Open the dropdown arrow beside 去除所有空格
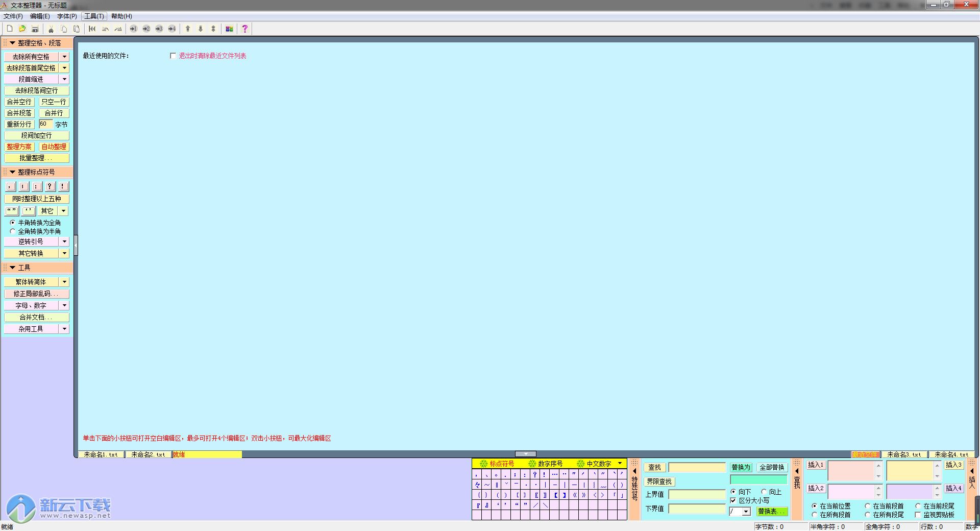 coord(64,57)
